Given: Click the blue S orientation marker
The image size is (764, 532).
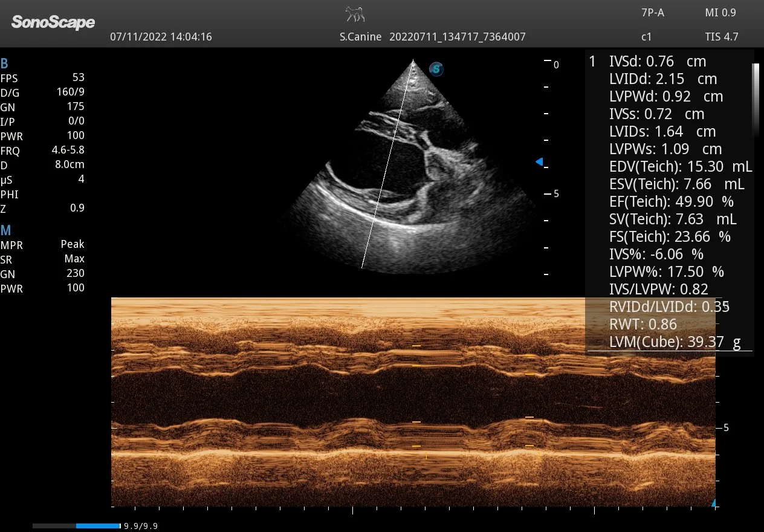Looking at the screenshot, I should pyautogui.click(x=436, y=69).
